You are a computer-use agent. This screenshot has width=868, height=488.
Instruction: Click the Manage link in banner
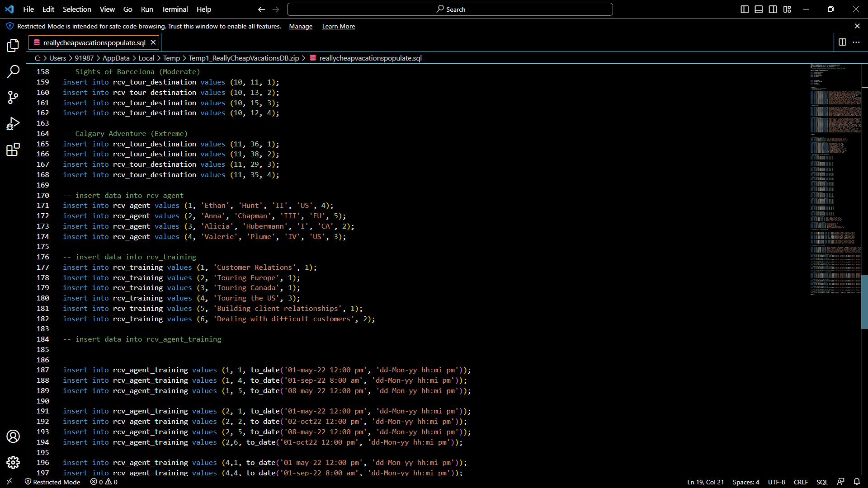click(301, 26)
